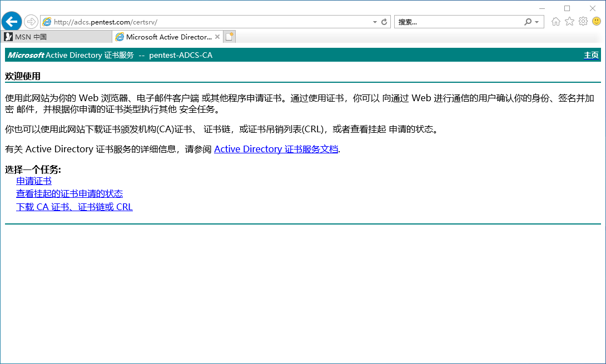Click the 欢迎使用 heading
The width and height of the screenshot is (606, 364).
[x=23, y=76]
